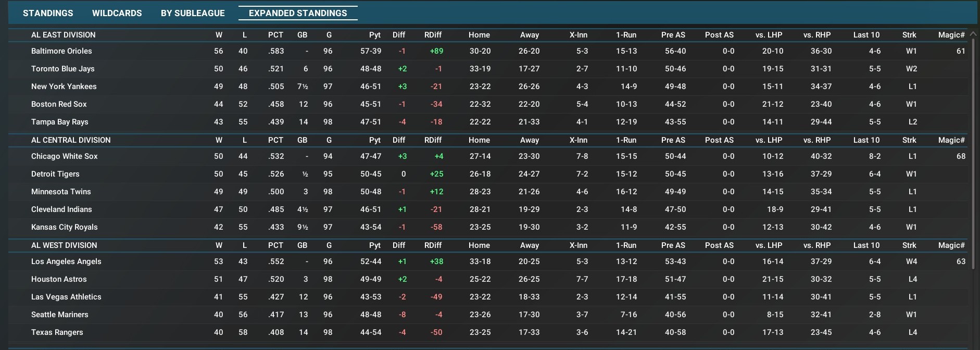Viewport: 980px width, 350px height.
Task: Switch to the Standings tab
Action: pos(48,13)
